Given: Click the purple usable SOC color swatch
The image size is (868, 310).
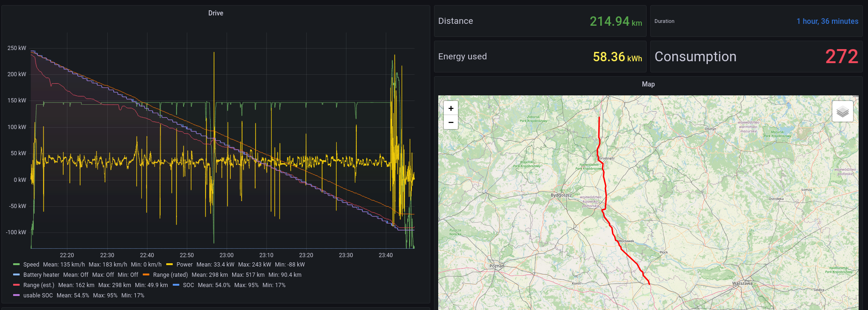Looking at the screenshot, I should tap(16, 296).
